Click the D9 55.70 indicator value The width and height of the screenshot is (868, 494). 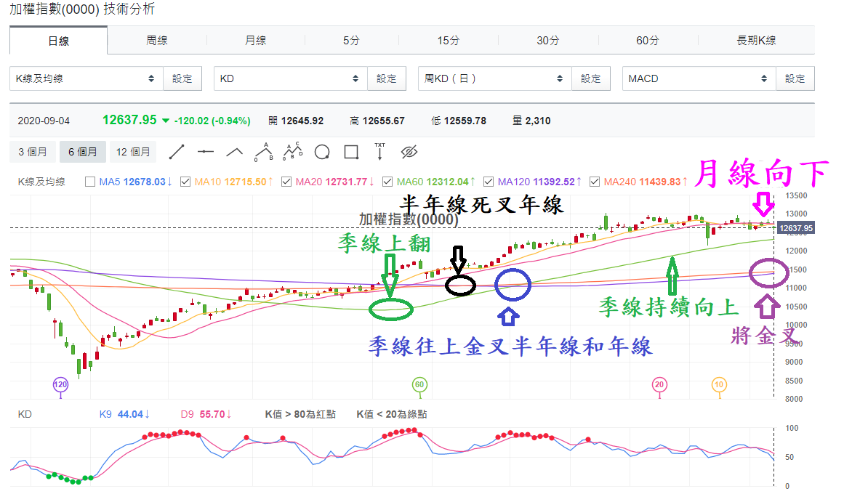(x=206, y=414)
